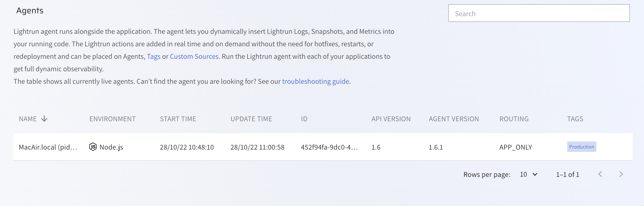
Task: Click the NAME column sort arrow
Action: click(x=44, y=119)
